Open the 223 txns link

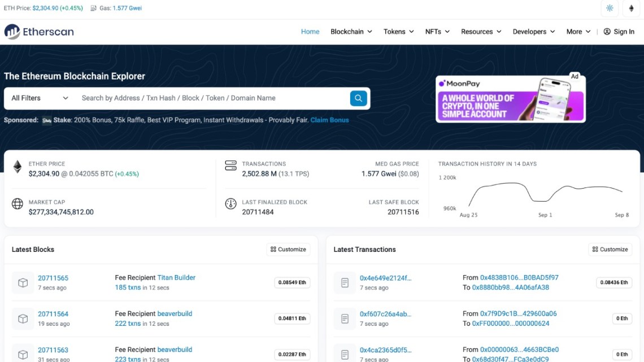pyautogui.click(x=128, y=359)
